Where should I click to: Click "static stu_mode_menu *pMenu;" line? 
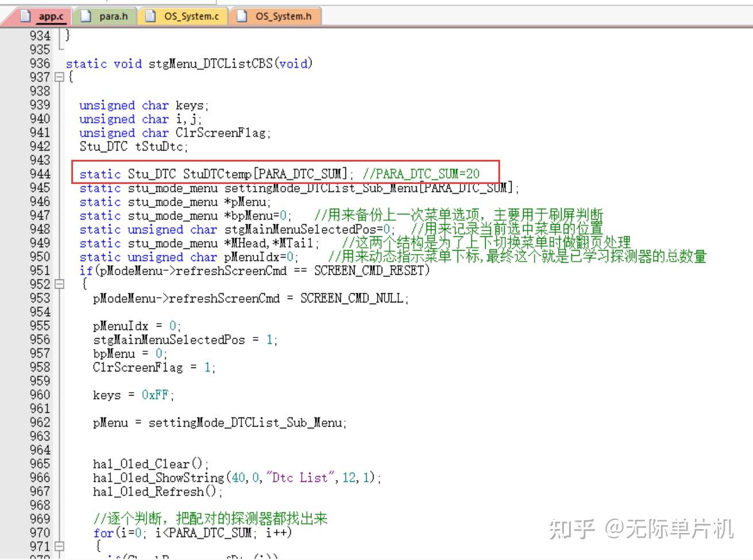(x=175, y=202)
